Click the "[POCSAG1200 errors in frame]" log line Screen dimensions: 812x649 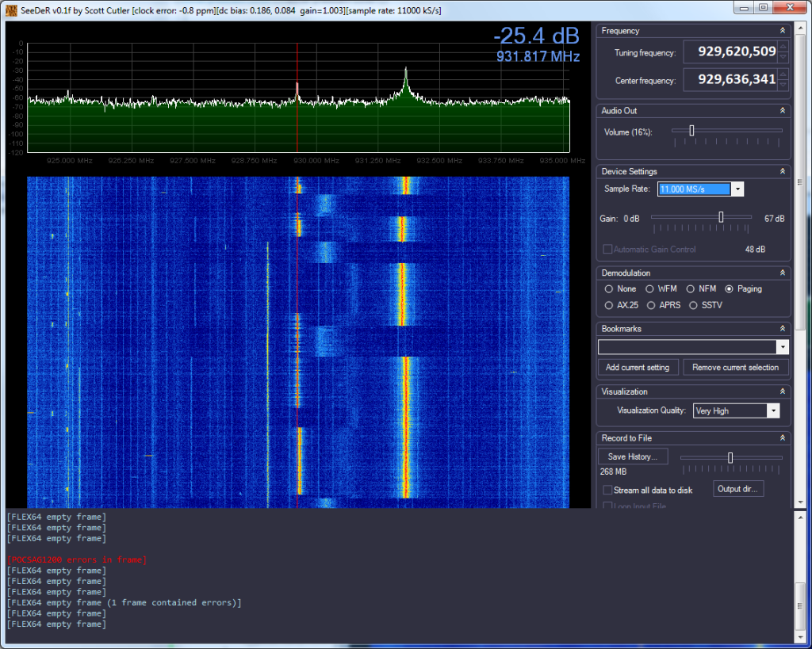pyautogui.click(x=77, y=560)
